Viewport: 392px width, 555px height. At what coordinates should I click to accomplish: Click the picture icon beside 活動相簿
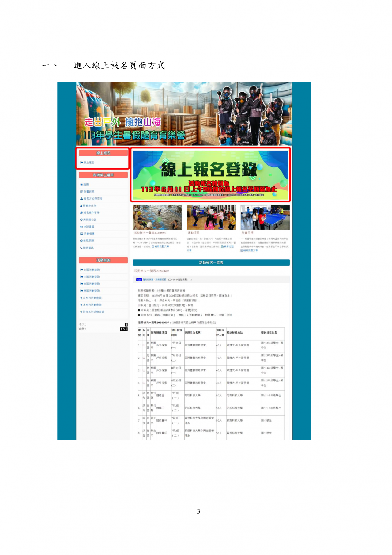[x=81, y=234]
